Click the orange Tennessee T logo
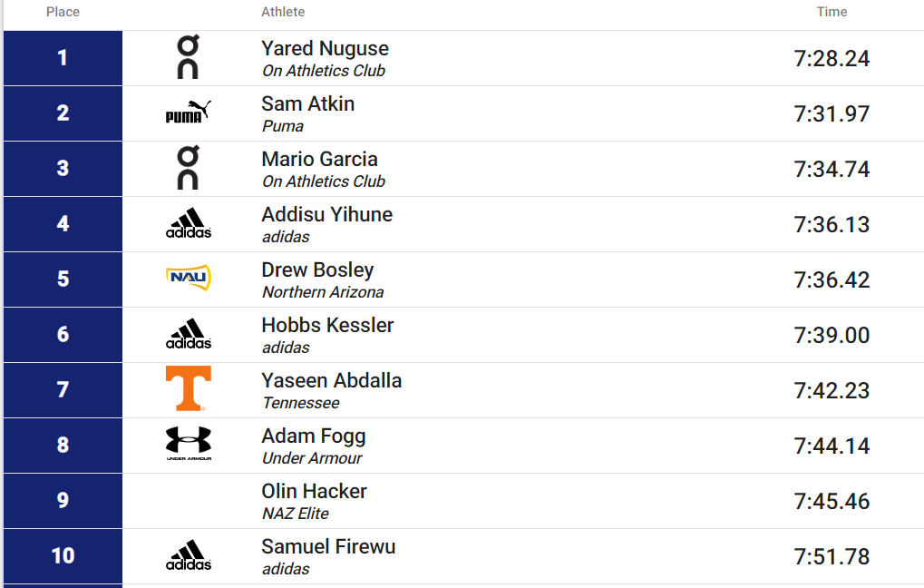 click(188, 388)
